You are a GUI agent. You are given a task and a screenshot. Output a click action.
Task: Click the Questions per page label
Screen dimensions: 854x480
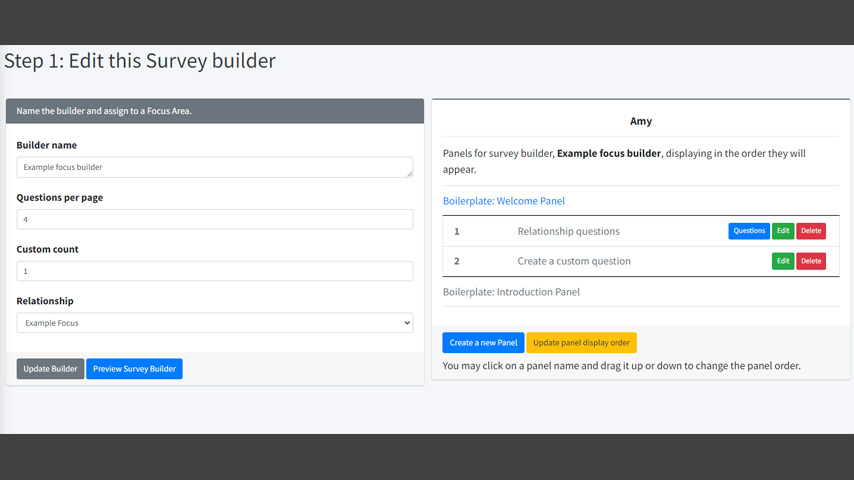[x=59, y=198]
